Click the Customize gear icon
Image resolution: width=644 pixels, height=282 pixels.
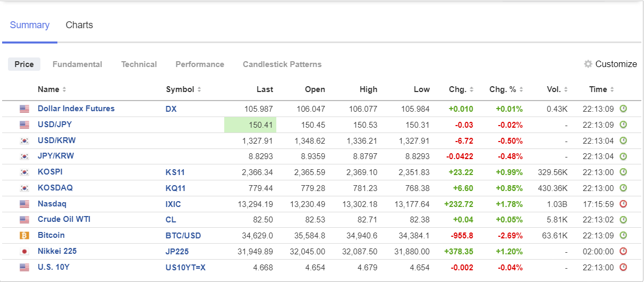[x=588, y=64]
